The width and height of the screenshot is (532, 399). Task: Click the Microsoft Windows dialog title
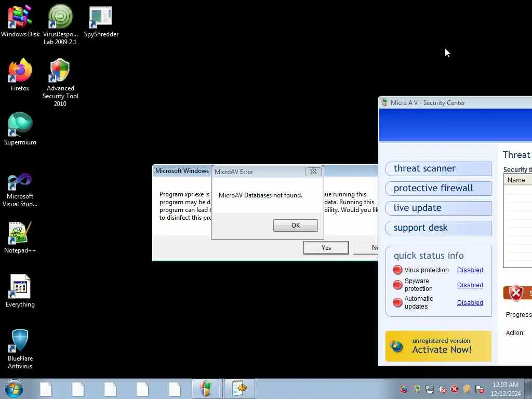pos(182,171)
